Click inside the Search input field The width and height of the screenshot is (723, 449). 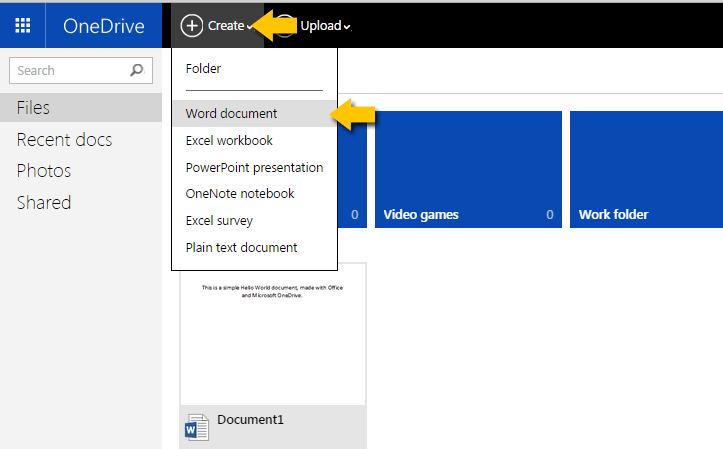point(81,71)
